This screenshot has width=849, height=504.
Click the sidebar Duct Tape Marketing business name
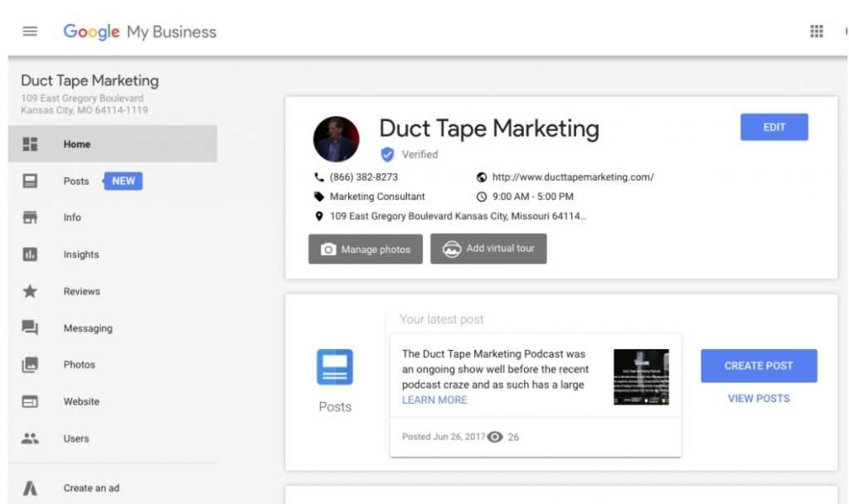90,80
